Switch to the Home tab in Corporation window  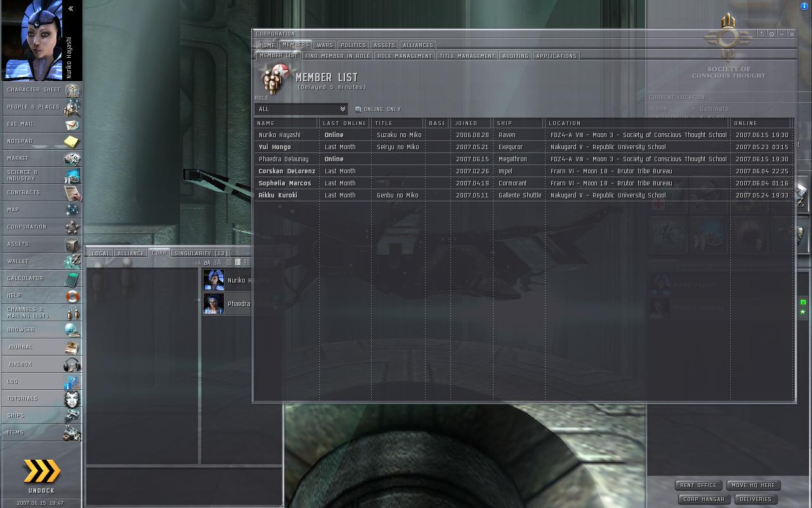coord(267,45)
